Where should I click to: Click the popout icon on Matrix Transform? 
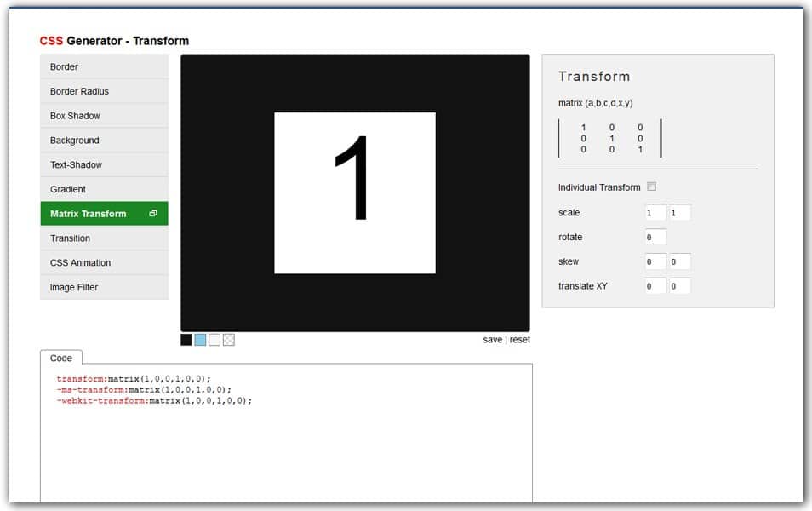pyautogui.click(x=152, y=214)
